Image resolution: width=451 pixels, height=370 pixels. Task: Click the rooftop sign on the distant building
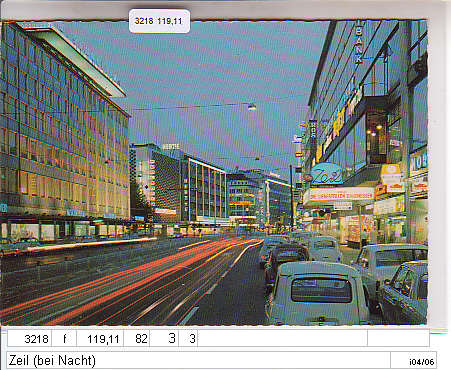171,147
